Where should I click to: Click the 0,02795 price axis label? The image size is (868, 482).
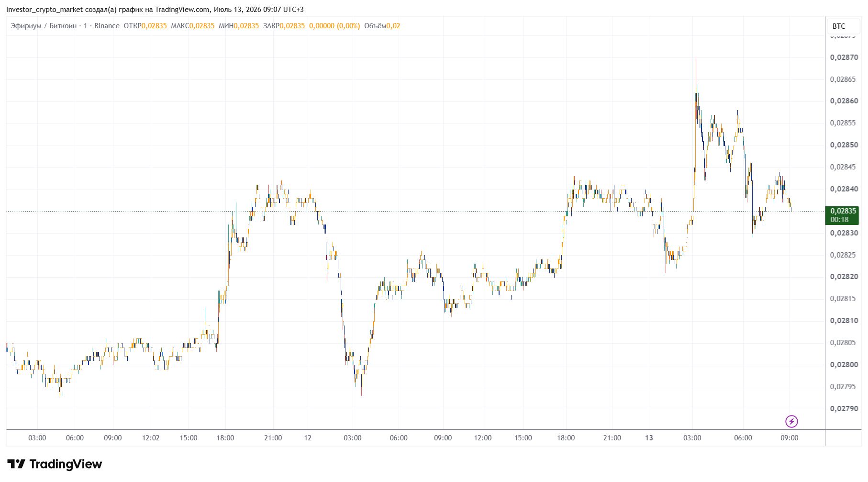coord(844,387)
